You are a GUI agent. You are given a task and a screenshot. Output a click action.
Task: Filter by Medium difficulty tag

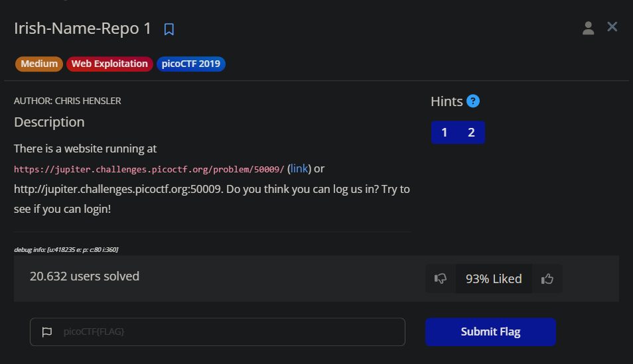[39, 64]
